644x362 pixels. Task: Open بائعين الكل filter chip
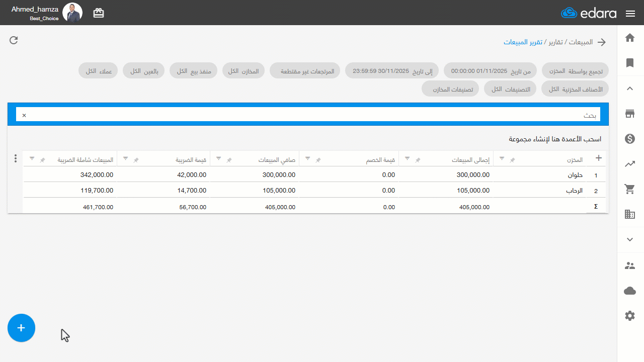(144, 71)
